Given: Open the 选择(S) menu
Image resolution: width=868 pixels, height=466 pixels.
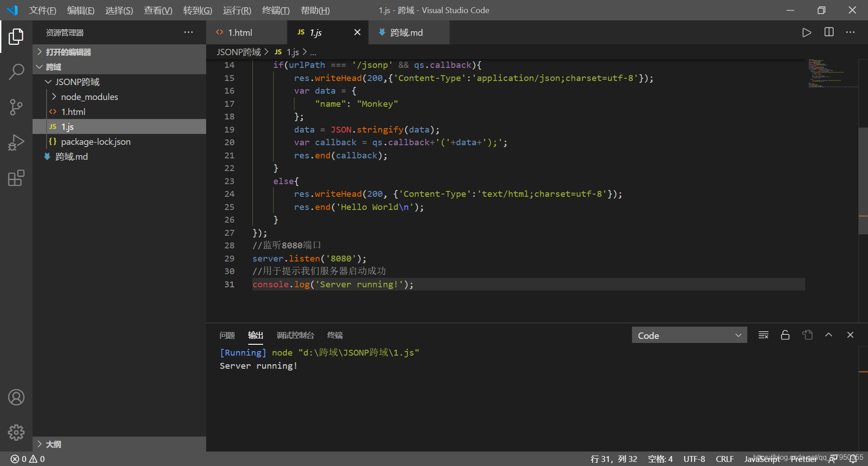Looking at the screenshot, I should [119, 10].
